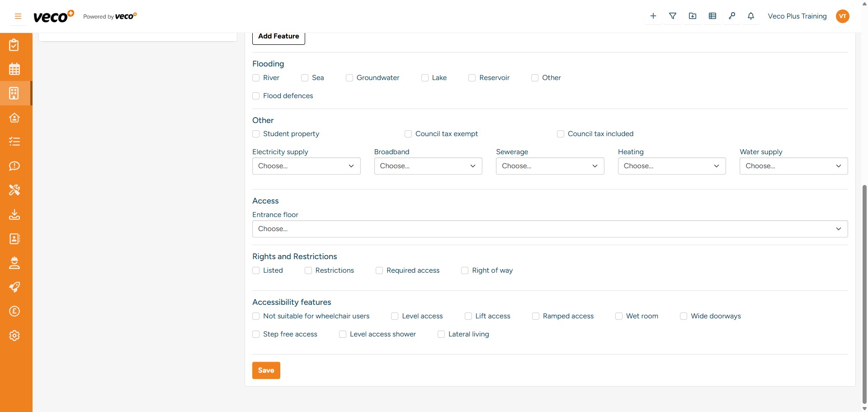This screenshot has height=412, width=868.
Task: Click the wrench and screwdriver sidebar icon
Action: point(14,190)
